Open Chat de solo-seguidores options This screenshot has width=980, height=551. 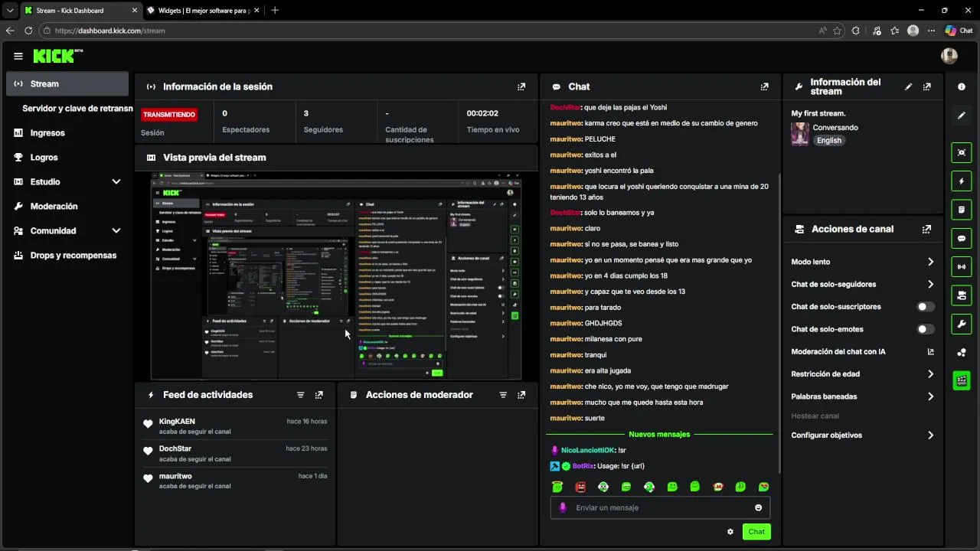point(863,284)
